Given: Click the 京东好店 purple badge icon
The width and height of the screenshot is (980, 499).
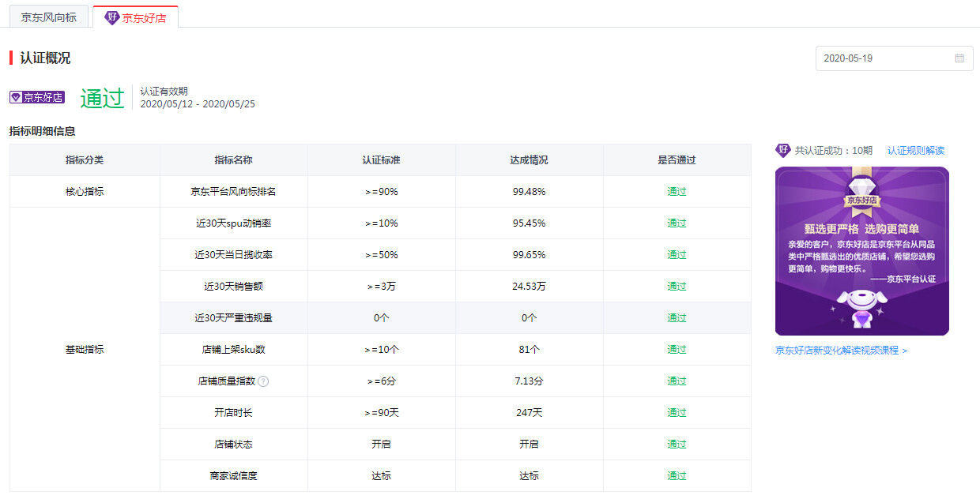Looking at the screenshot, I should 36,98.
